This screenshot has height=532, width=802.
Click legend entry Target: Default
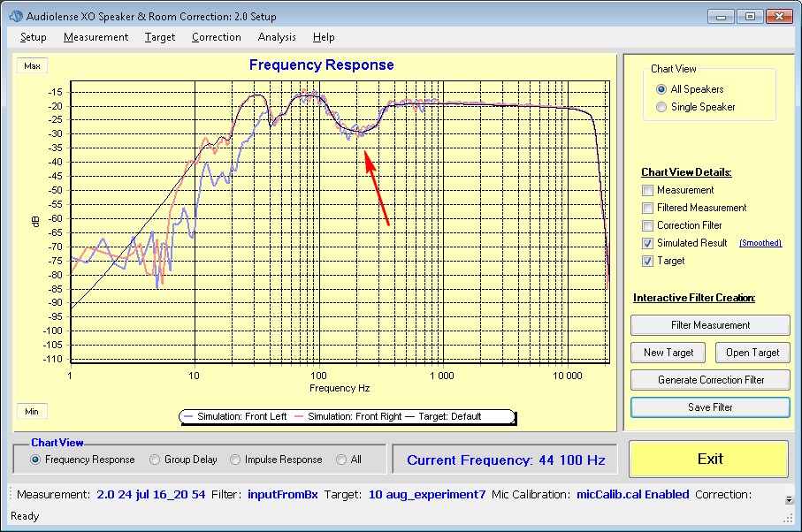click(x=444, y=416)
